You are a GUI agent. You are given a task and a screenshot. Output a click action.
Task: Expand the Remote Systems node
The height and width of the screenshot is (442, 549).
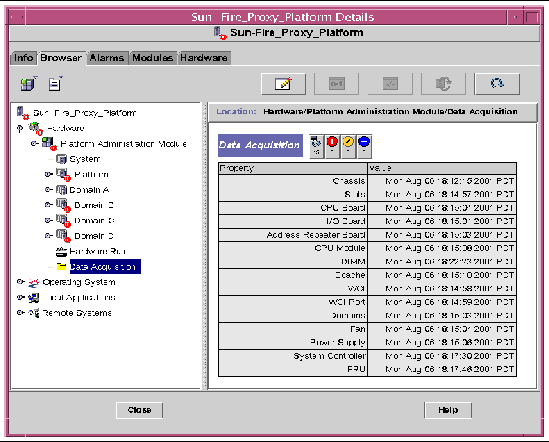tap(21, 312)
